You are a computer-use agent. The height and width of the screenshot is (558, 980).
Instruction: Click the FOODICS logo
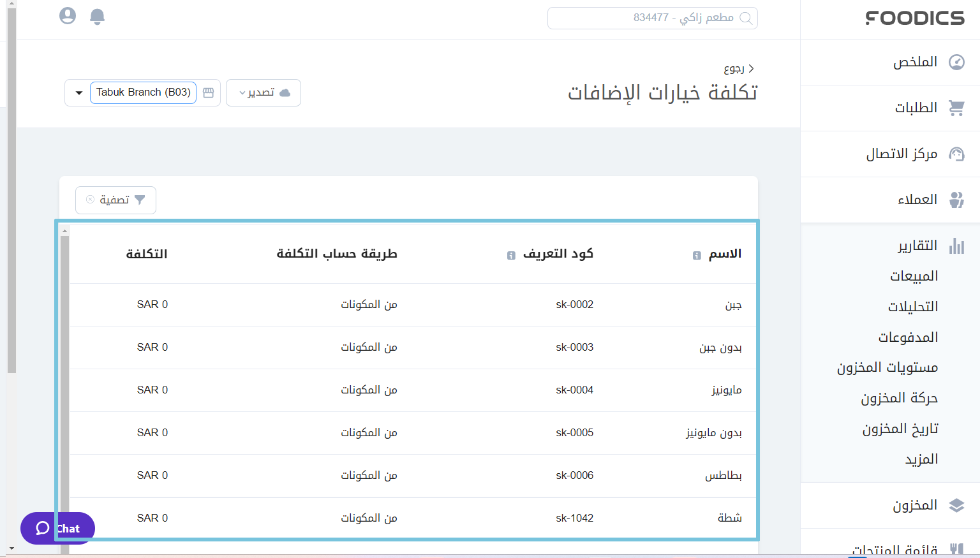click(x=915, y=18)
